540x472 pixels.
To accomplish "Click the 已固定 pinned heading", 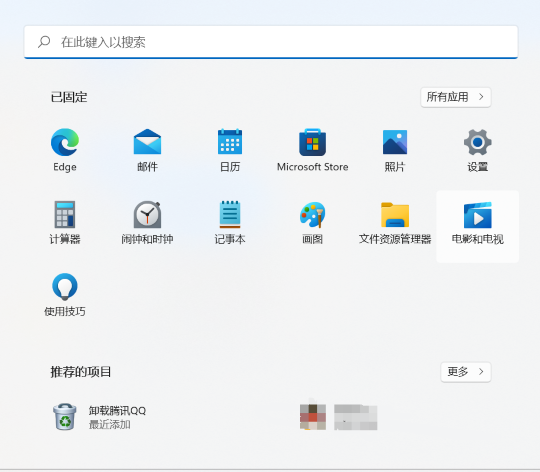I will click(69, 97).
